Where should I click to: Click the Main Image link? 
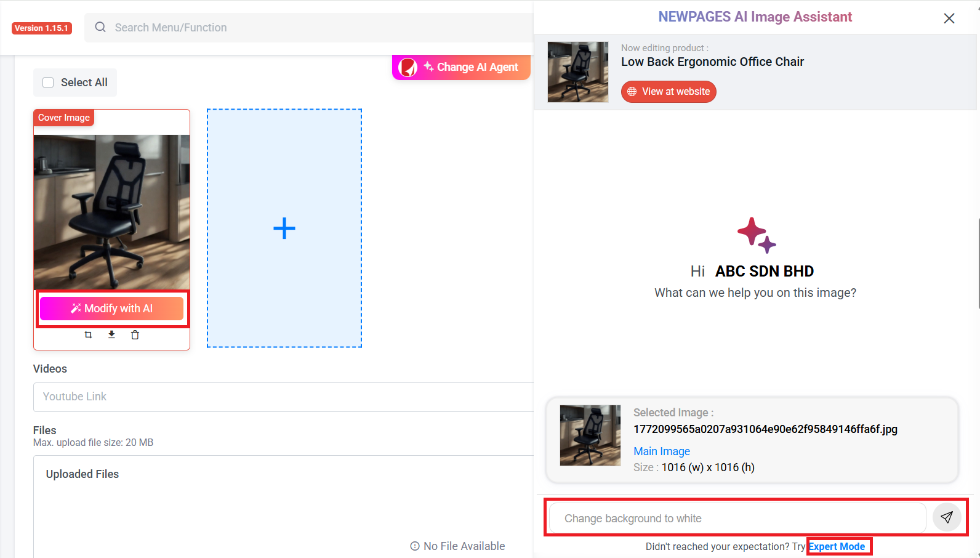pos(662,451)
